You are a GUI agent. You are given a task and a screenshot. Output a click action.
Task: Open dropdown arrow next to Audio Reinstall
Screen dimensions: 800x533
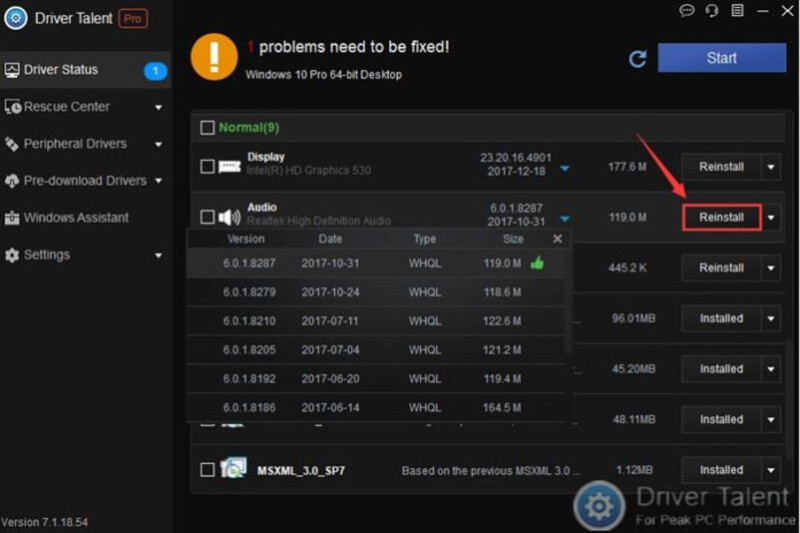(x=771, y=218)
